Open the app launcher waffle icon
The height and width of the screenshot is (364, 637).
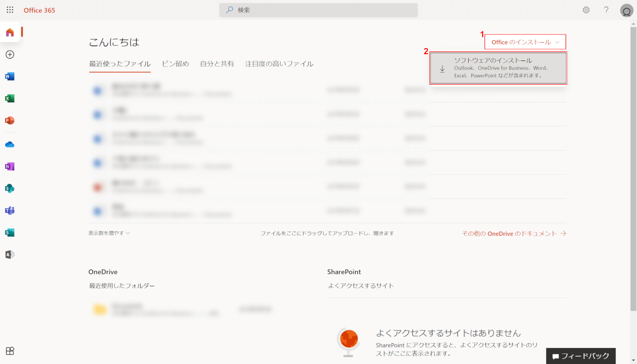10,10
